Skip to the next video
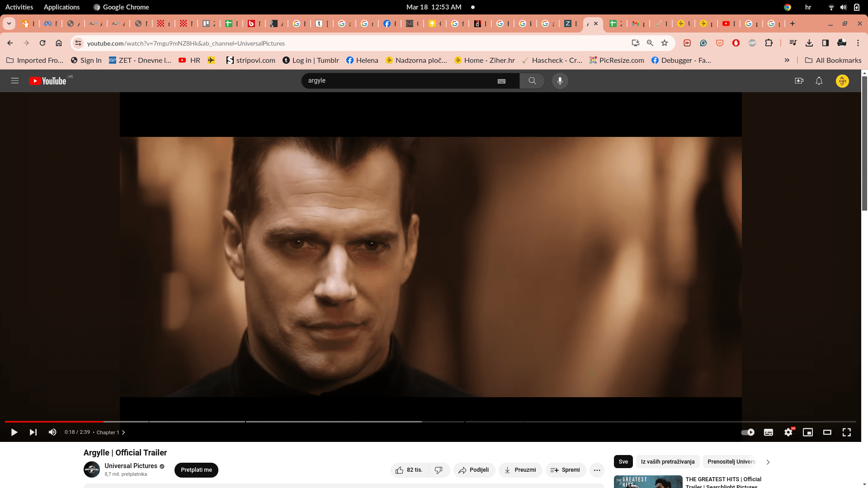 tap(33, 432)
